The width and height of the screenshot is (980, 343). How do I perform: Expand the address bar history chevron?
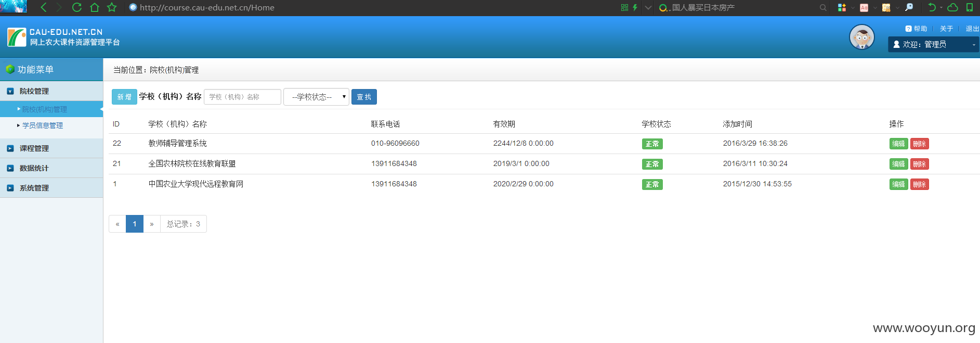click(x=648, y=8)
